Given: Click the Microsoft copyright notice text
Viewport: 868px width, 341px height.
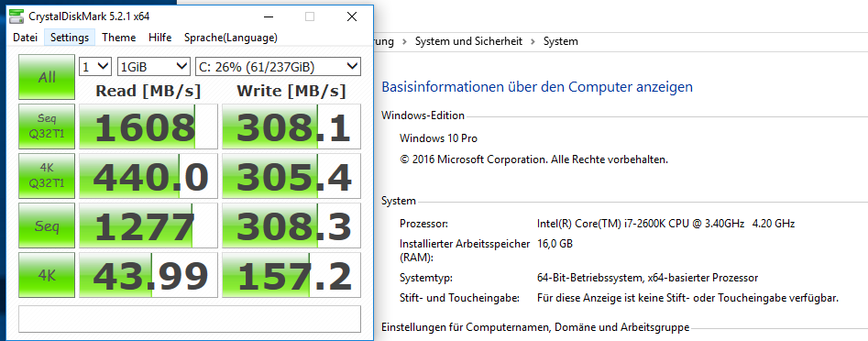Looking at the screenshot, I should 533,159.
